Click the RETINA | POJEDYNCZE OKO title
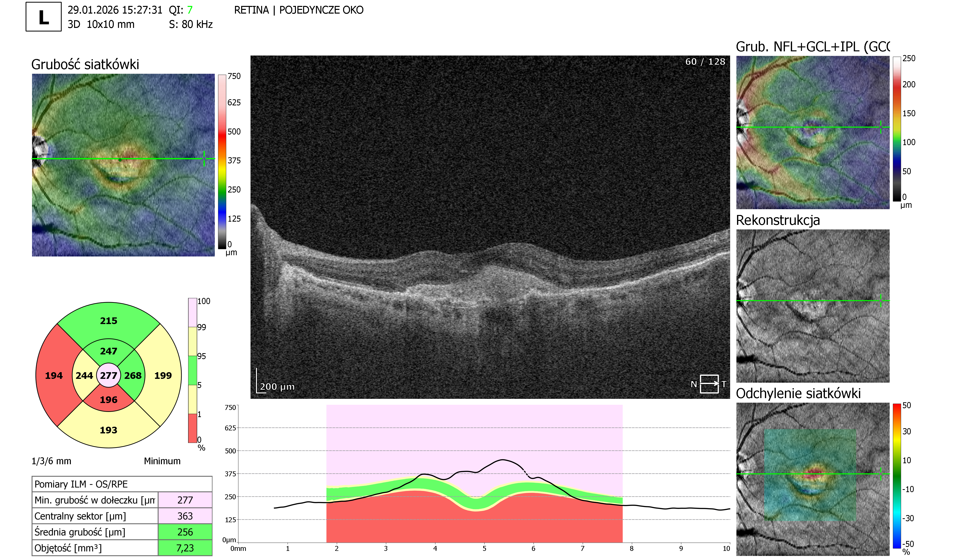The width and height of the screenshot is (953, 560). pyautogui.click(x=299, y=10)
